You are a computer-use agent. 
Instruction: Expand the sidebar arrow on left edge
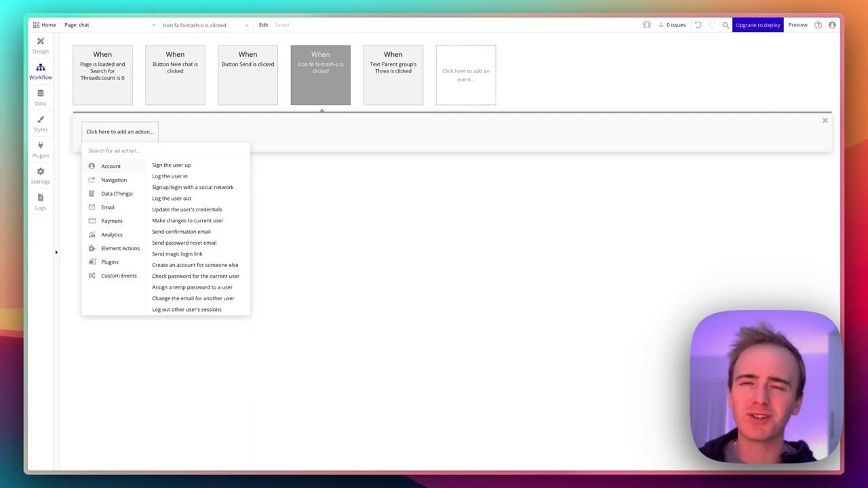tap(56, 252)
